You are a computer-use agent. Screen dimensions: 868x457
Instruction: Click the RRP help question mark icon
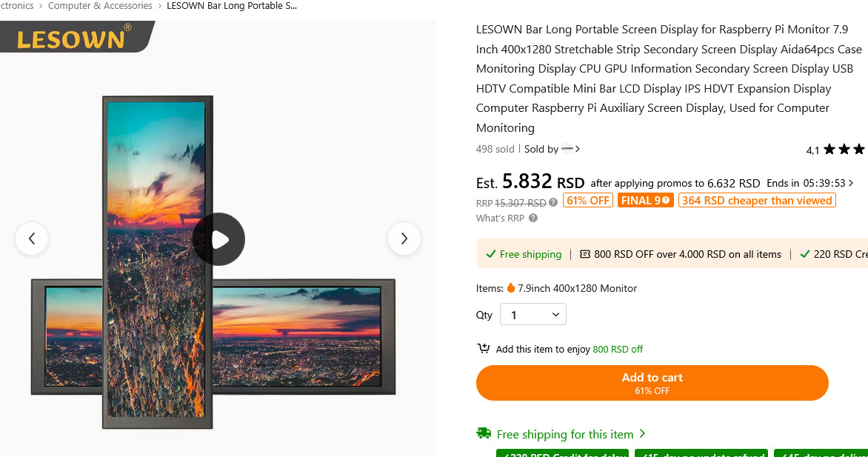coord(553,202)
